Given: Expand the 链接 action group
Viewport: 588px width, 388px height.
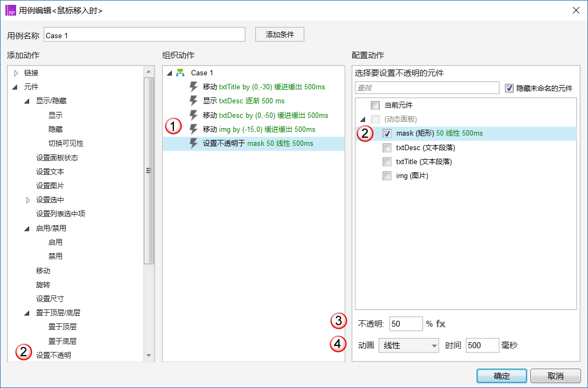Looking at the screenshot, I should tap(16, 73).
